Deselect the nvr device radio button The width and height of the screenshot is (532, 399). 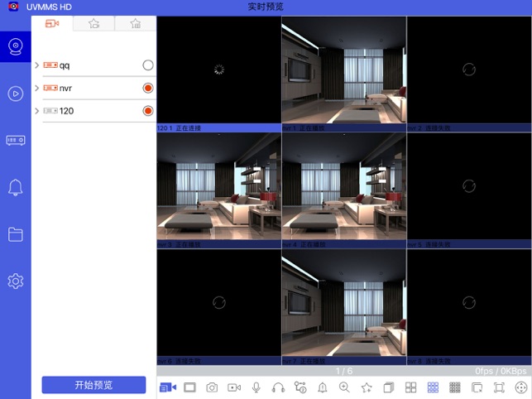tap(148, 88)
